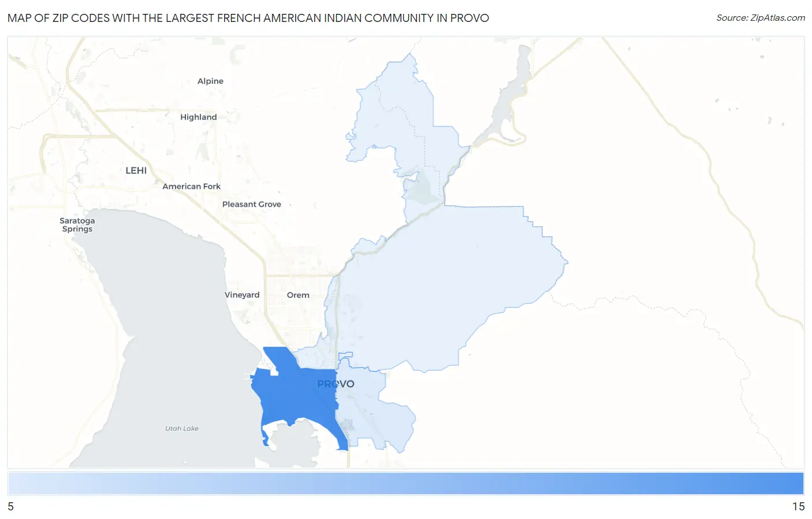This screenshot has width=812, height=519.
Task: Click the legend minimum value 5
Action: pyautogui.click(x=10, y=506)
